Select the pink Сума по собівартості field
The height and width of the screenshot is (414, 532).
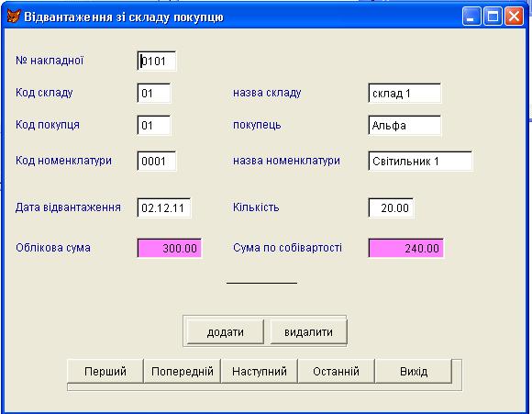pyautogui.click(x=405, y=248)
